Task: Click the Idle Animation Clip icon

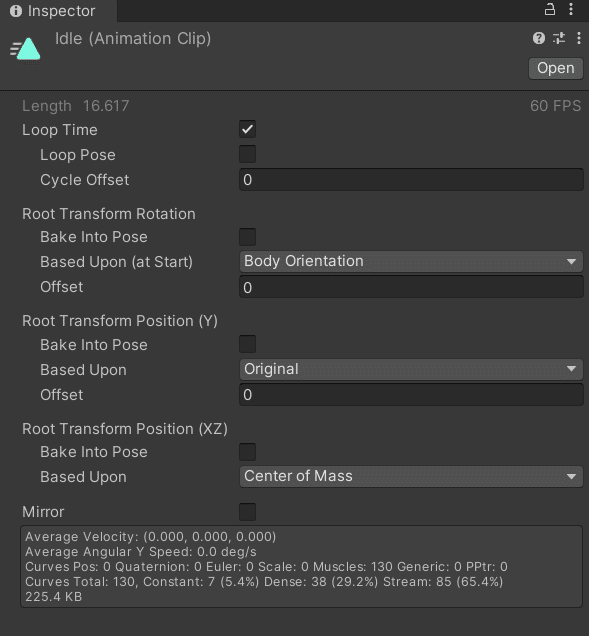Action: pos(26,50)
